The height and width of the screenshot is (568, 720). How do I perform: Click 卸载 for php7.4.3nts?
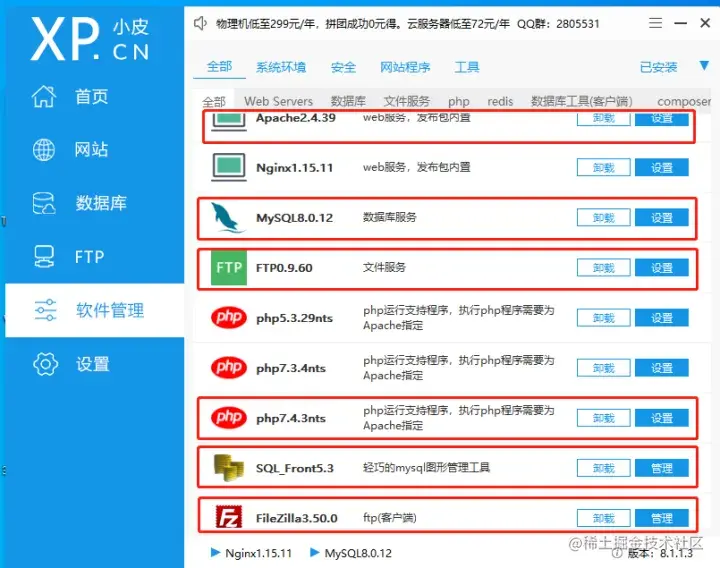click(603, 418)
